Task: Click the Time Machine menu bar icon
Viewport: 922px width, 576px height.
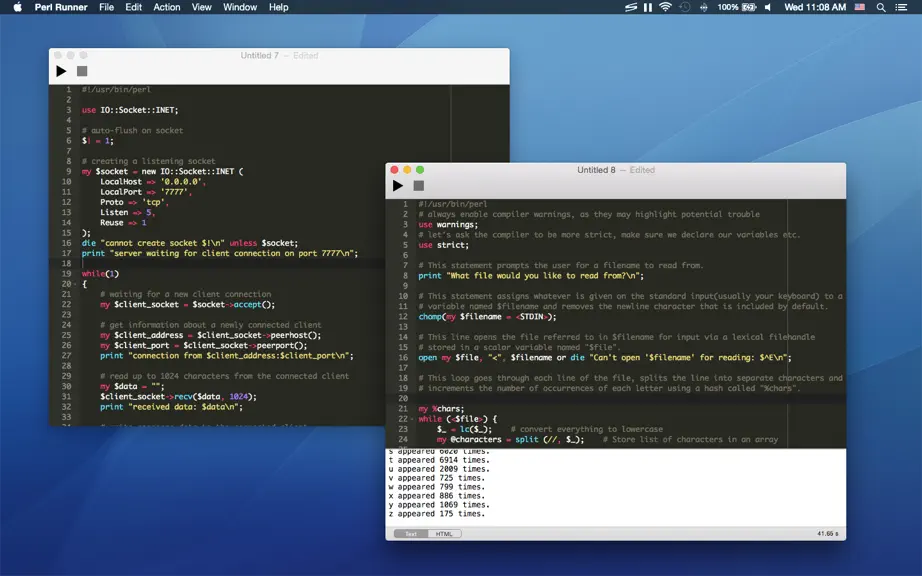Action: (684, 7)
